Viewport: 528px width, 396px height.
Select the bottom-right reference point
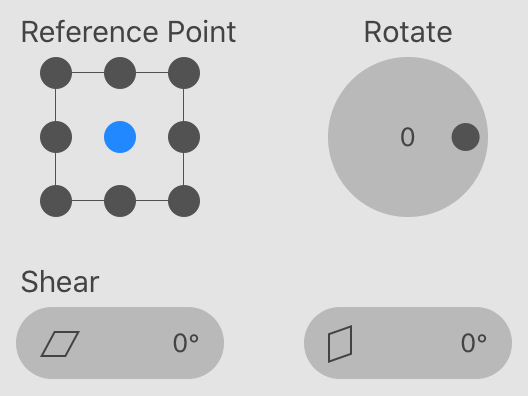click(184, 201)
